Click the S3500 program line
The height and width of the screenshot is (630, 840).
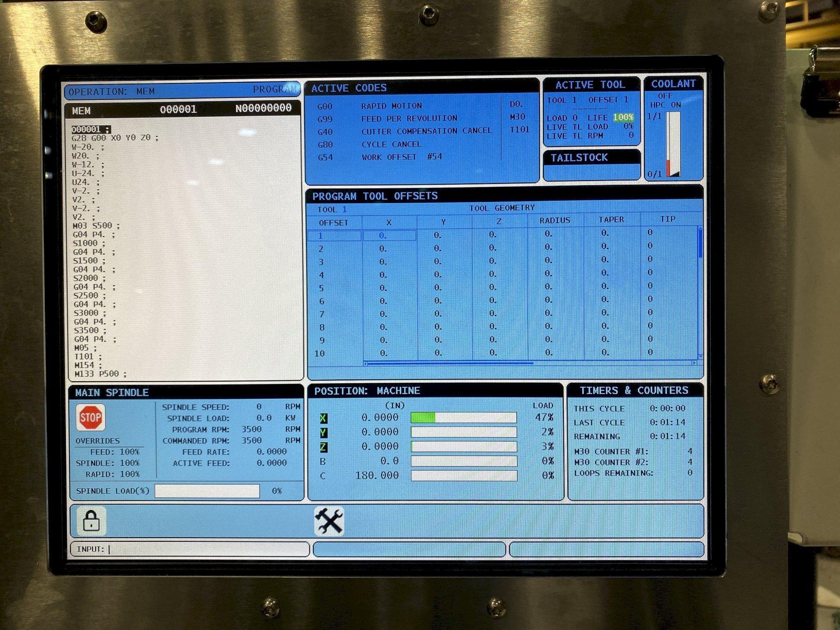pos(90,330)
